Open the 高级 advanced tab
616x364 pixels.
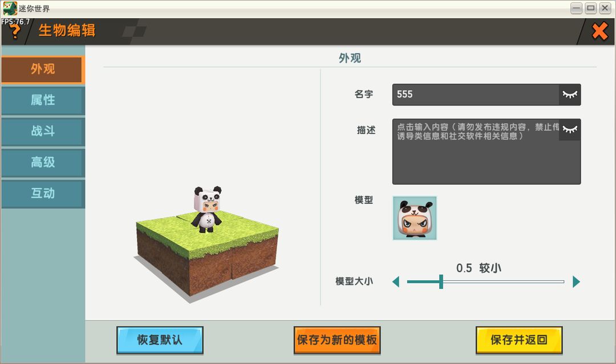click(43, 162)
